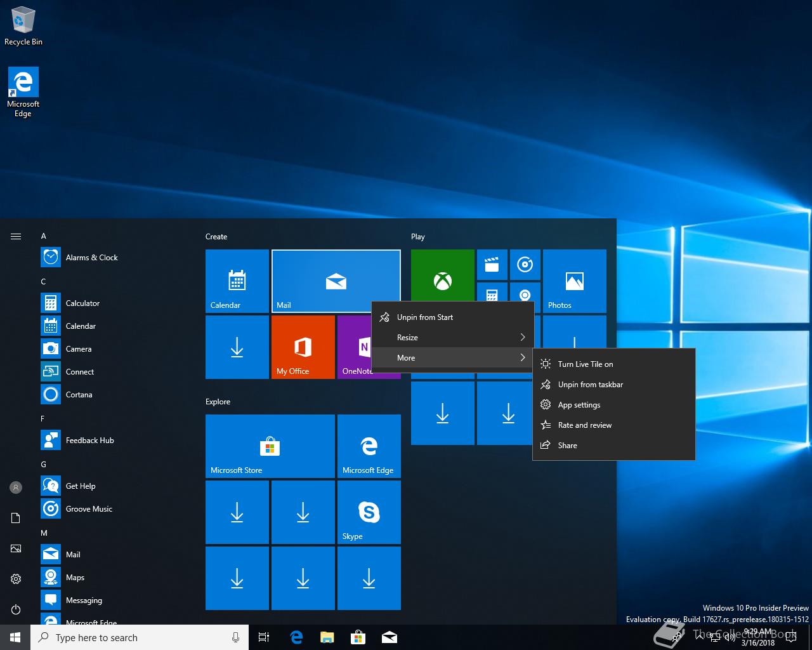Viewport: 812px width, 650px height.
Task: Expand the Start menu hamburger button
Action: pos(16,236)
